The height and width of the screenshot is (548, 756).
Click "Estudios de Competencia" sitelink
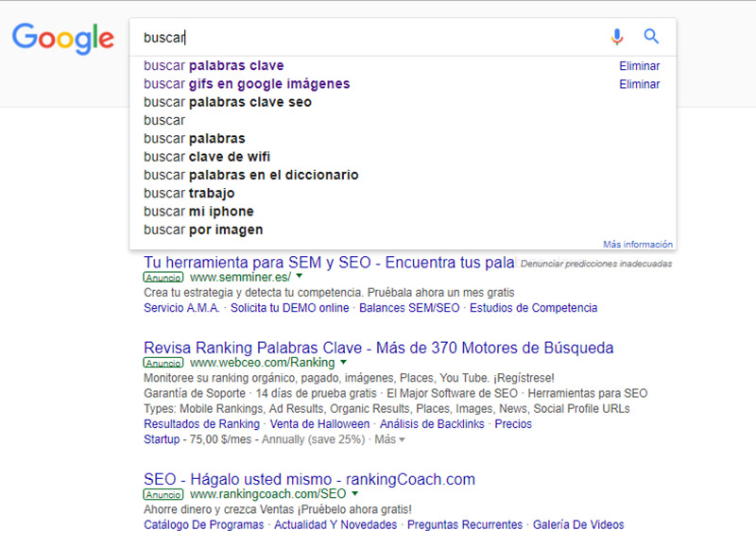(x=533, y=308)
